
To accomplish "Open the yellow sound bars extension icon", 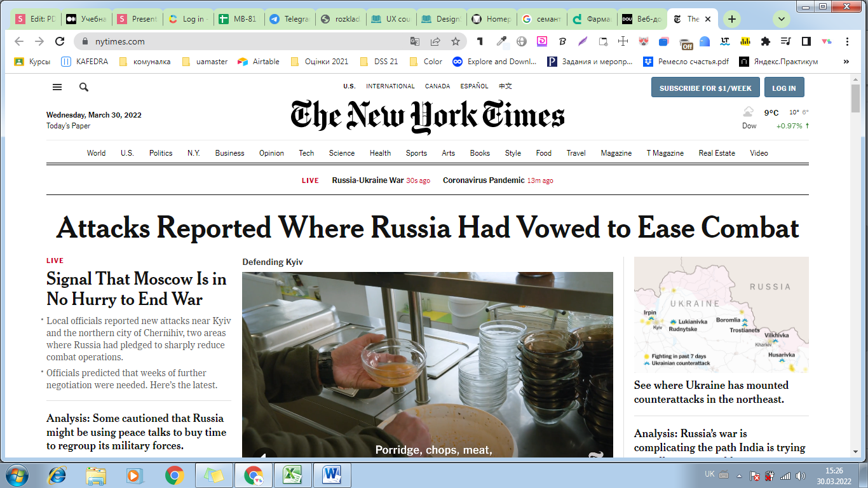I will [745, 41].
